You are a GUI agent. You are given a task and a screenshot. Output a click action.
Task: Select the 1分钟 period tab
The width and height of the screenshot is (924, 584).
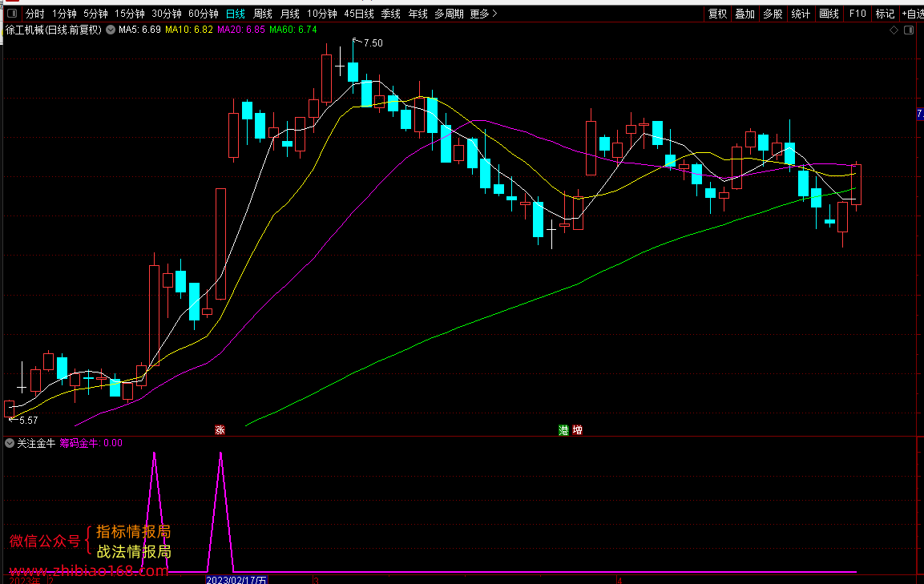pyautogui.click(x=64, y=14)
